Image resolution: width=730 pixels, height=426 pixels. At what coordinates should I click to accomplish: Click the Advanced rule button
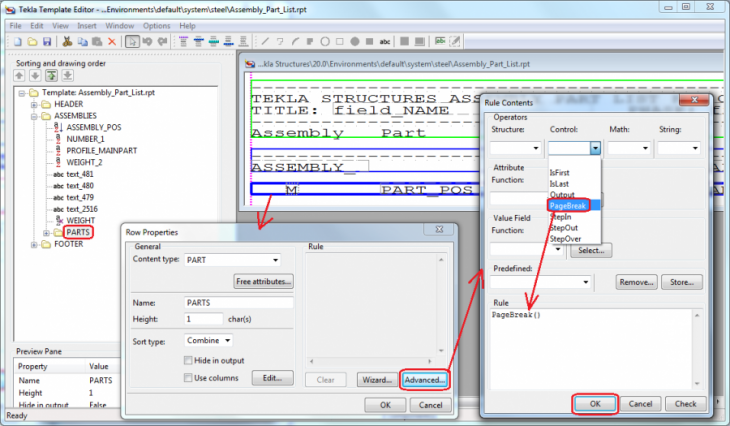pyautogui.click(x=425, y=380)
